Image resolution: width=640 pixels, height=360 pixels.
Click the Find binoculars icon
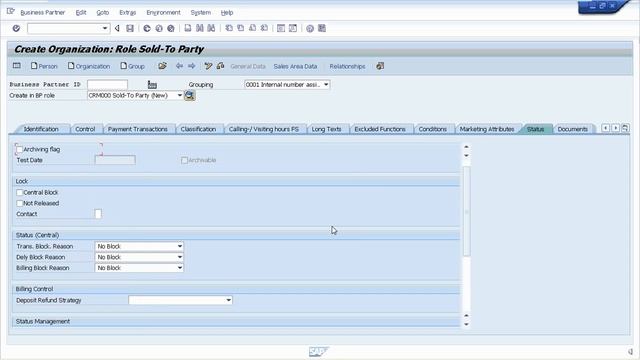(x=200, y=28)
